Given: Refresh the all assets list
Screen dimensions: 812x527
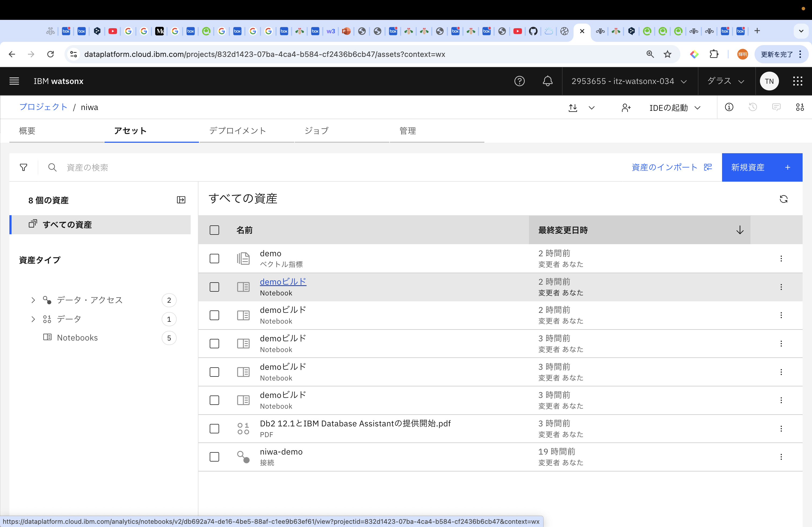Looking at the screenshot, I should pos(783,199).
